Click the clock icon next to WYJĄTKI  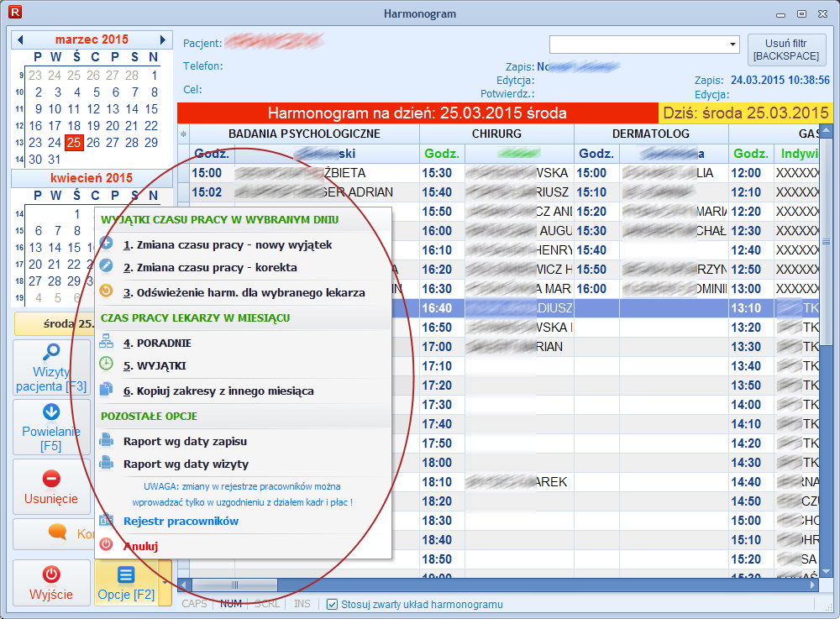click(106, 365)
